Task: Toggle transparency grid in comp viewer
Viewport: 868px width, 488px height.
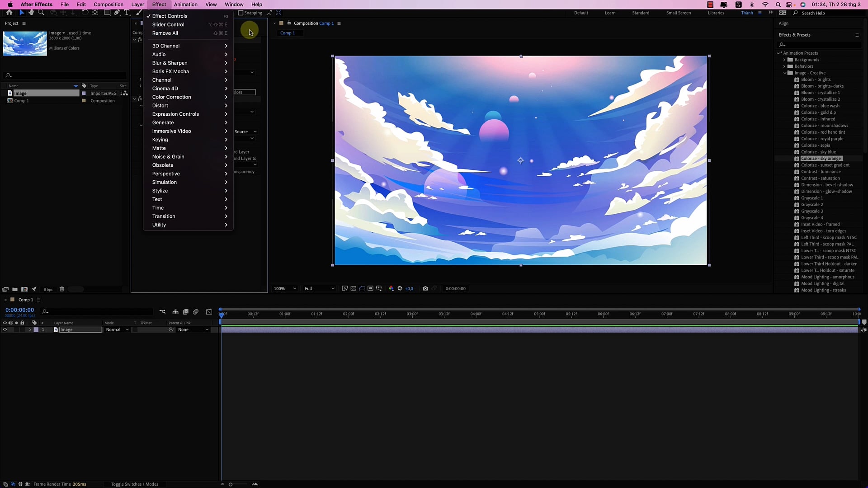Action: coord(354,289)
